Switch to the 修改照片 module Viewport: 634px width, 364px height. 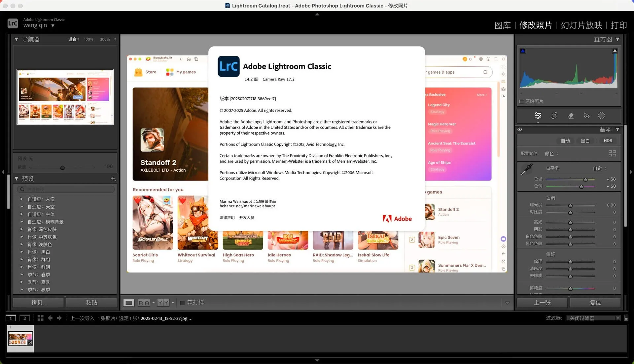tap(536, 25)
